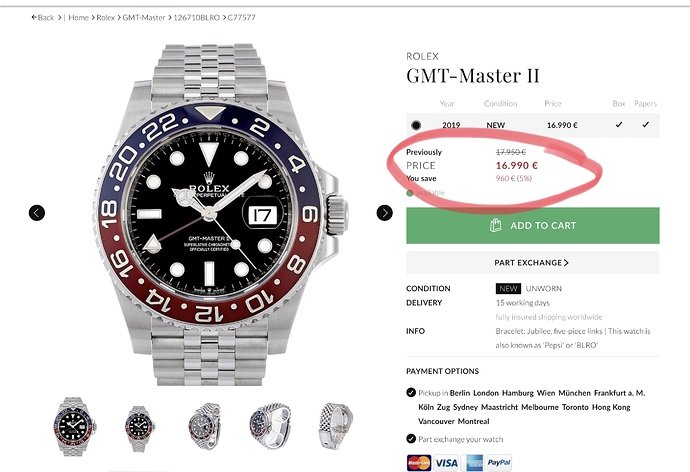View the bracelet side-view thumbnail
Image resolution: width=690 pixels, height=472 pixels.
[335, 425]
